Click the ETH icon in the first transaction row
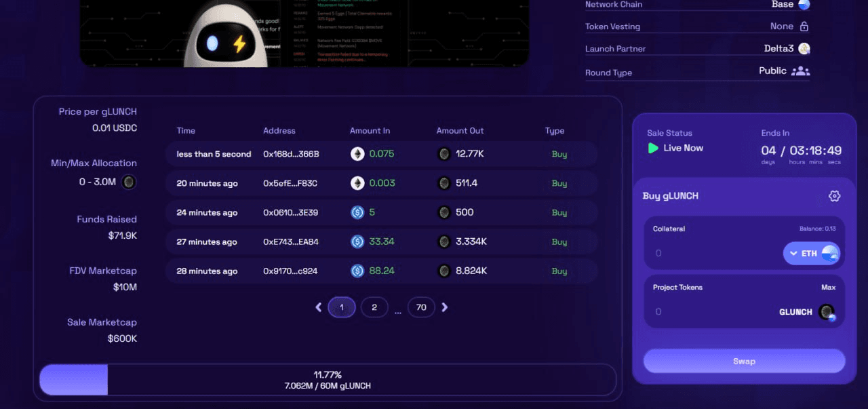868x409 pixels. click(x=357, y=153)
